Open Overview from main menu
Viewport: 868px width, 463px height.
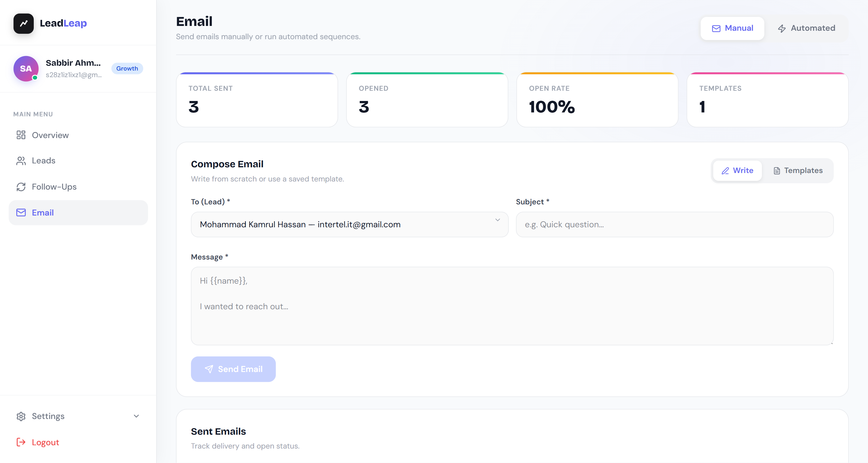78,135
